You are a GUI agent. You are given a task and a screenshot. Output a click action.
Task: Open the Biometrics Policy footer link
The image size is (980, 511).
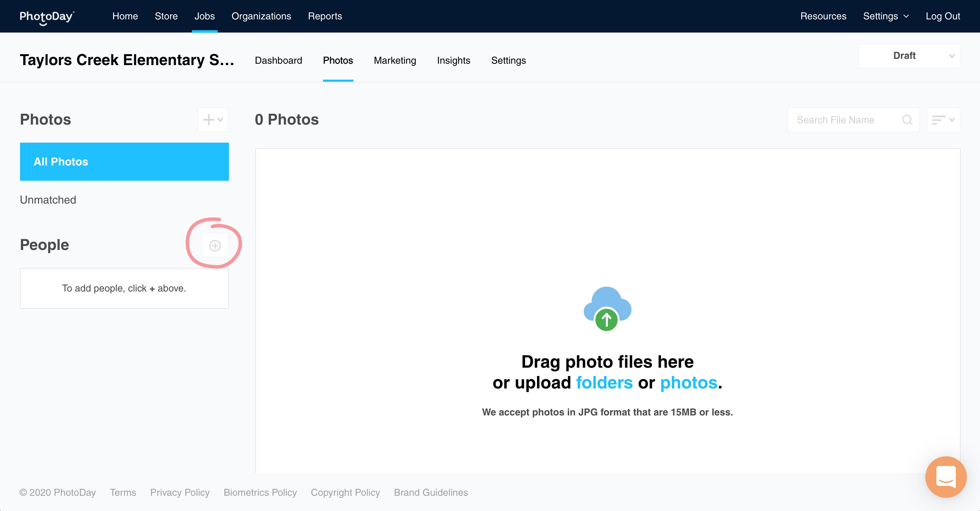tap(260, 492)
